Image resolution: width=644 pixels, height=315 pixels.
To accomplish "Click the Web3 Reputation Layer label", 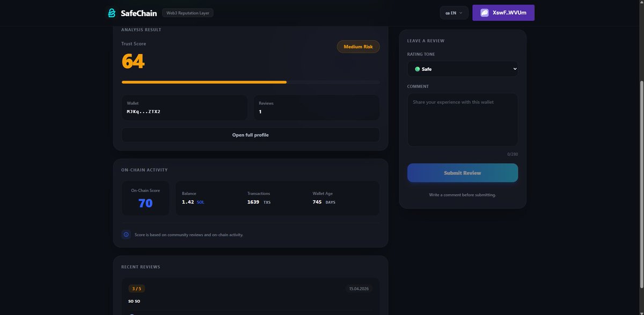I will point(187,12).
